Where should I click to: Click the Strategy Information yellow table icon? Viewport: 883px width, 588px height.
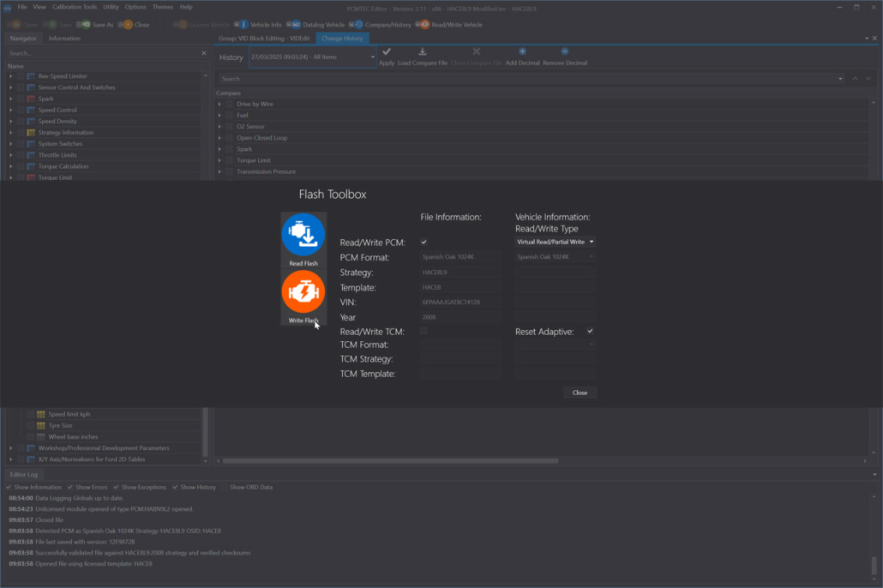[x=31, y=132]
